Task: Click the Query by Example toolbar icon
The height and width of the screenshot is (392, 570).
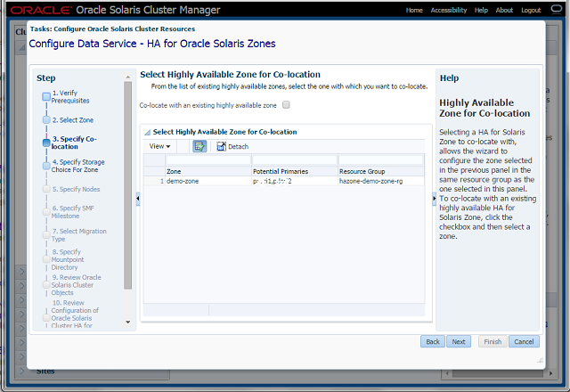Action: click(x=199, y=146)
